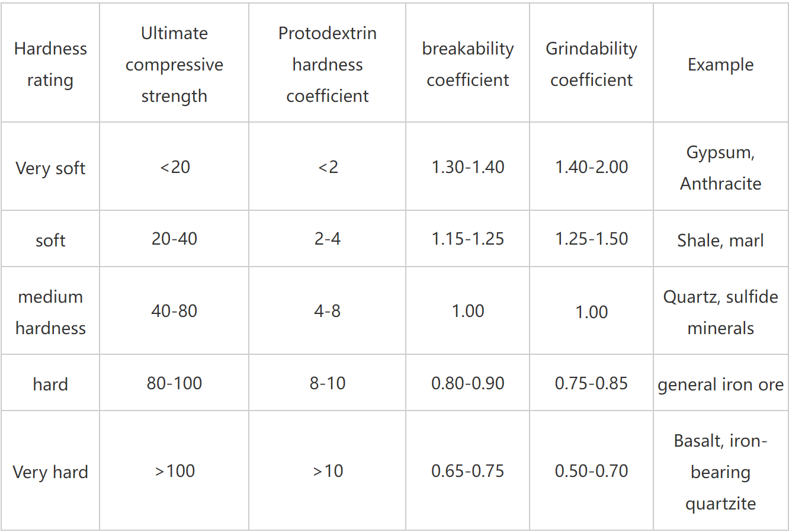Select the "Ultimate compressive strength" header cell

tap(174, 64)
